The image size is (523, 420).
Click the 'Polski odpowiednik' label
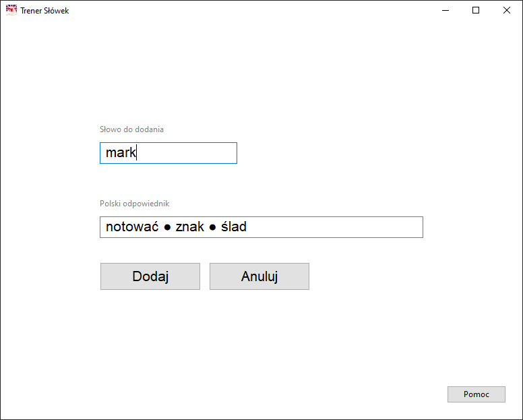pyautogui.click(x=134, y=203)
